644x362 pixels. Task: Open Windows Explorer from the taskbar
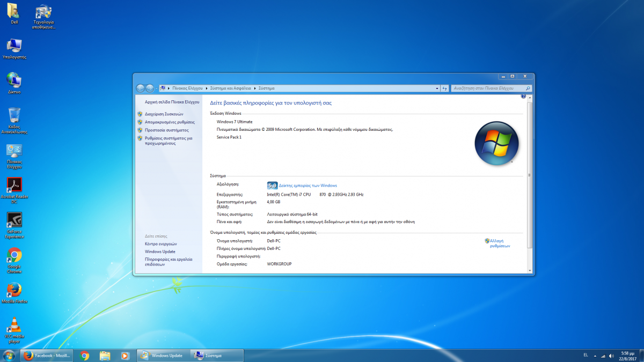point(105,355)
